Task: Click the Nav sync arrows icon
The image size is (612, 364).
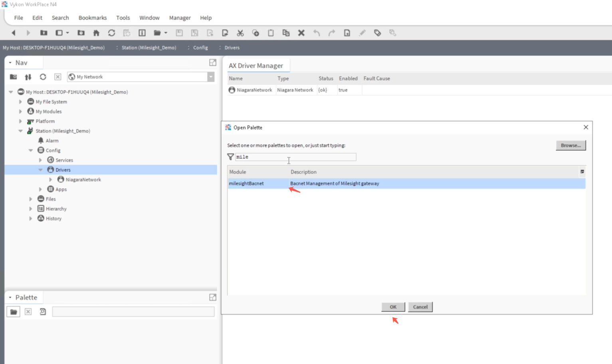Action: (x=28, y=77)
